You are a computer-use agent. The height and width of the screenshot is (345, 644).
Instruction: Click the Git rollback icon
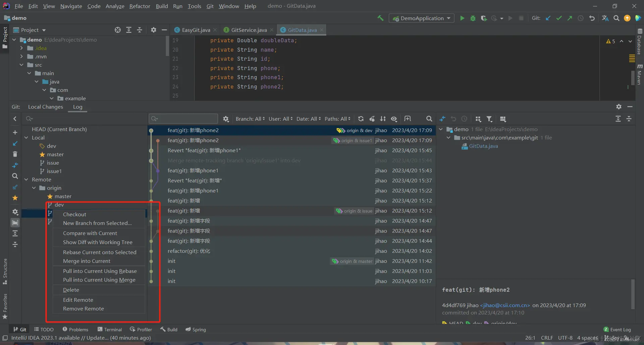coord(592,18)
